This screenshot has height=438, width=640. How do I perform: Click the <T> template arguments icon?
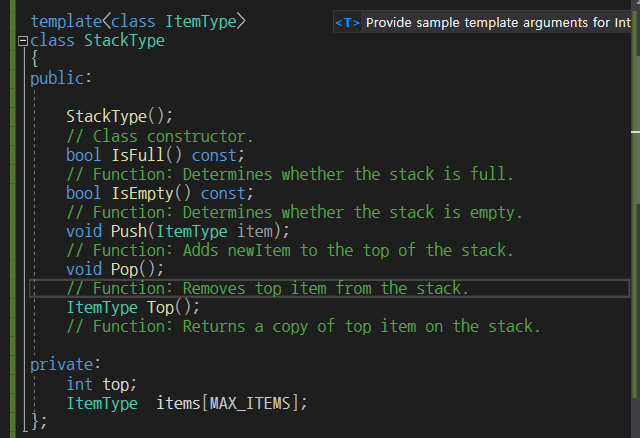point(347,22)
